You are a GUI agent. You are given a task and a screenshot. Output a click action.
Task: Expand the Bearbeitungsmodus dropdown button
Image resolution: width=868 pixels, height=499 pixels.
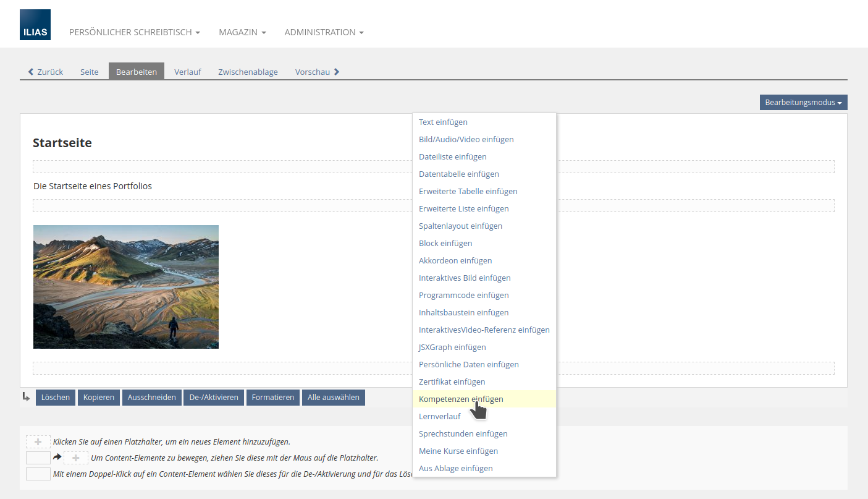(803, 103)
